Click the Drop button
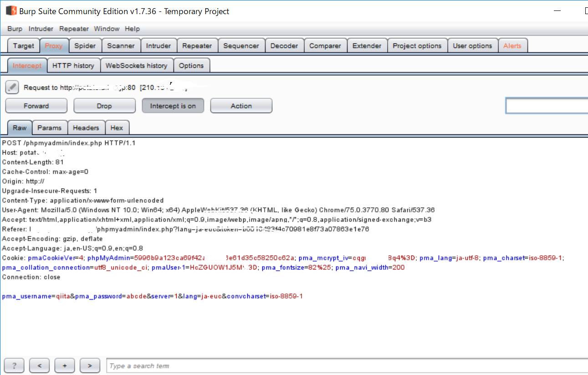 tap(104, 106)
